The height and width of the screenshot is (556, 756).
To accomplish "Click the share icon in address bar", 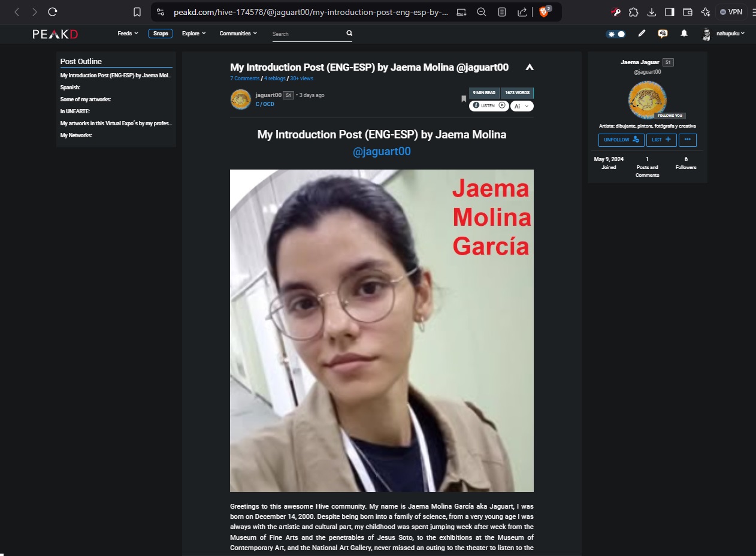I will (522, 12).
